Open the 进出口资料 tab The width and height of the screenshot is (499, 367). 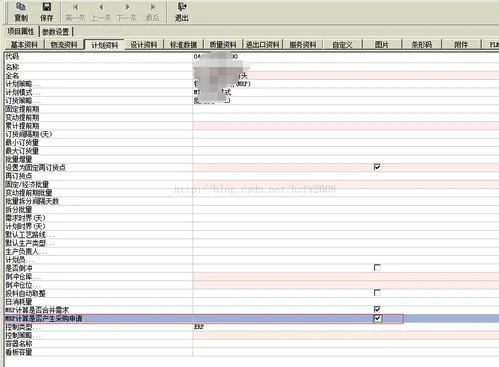(263, 45)
